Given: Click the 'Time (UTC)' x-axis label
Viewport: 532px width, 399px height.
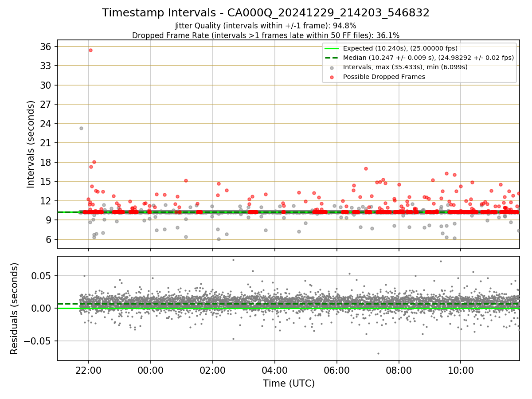Looking at the screenshot, I should [289, 383].
